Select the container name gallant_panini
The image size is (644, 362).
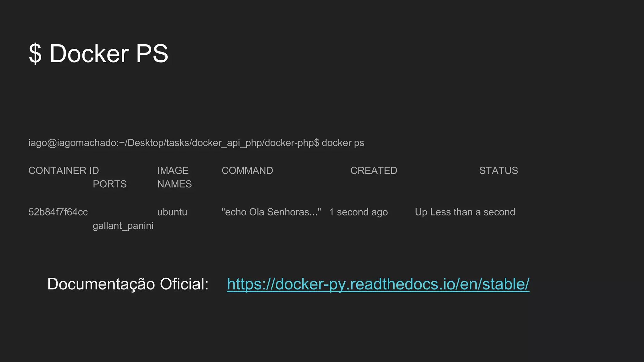[123, 226]
